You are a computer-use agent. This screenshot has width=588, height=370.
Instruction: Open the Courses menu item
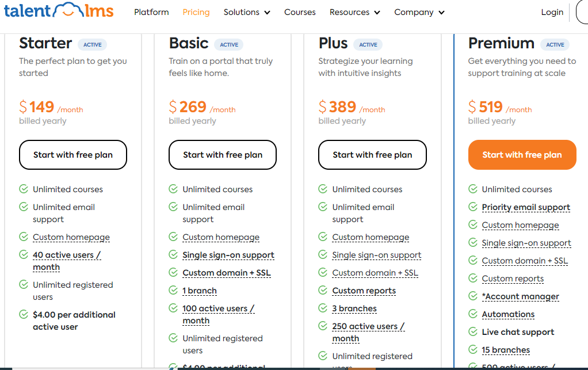[x=300, y=12]
